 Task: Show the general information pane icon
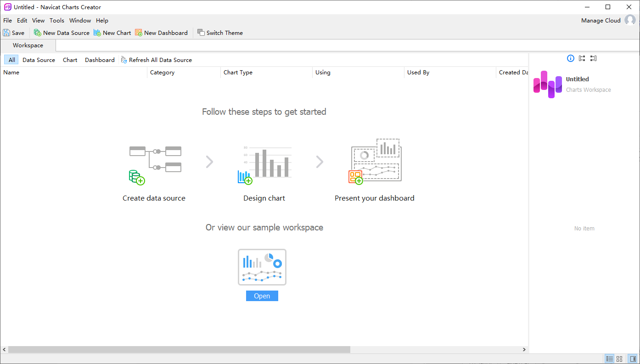coord(571,58)
